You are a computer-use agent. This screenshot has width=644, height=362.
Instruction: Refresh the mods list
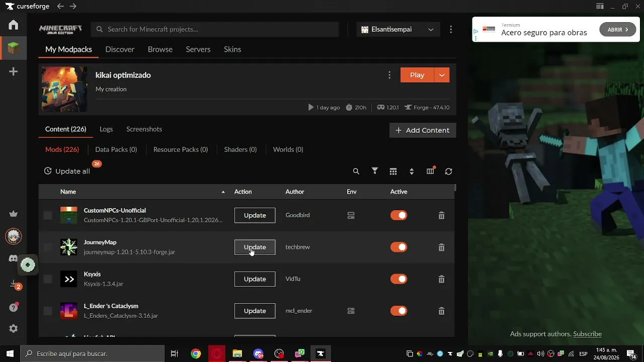pyautogui.click(x=449, y=171)
